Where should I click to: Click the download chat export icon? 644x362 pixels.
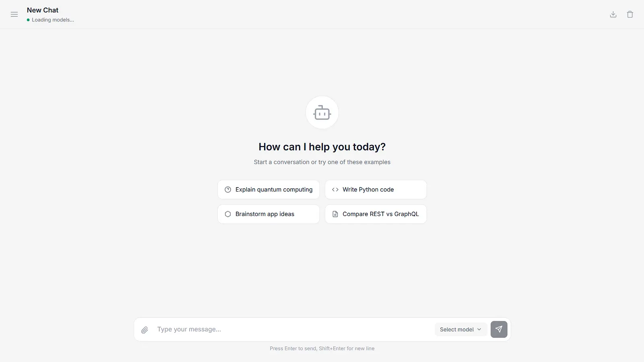point(613,14)
